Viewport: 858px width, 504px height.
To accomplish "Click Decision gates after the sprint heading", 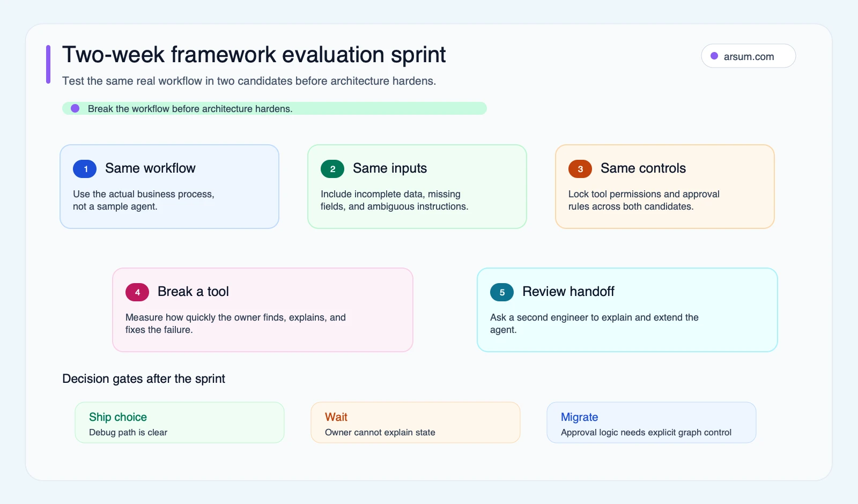I will coord(144,379).
